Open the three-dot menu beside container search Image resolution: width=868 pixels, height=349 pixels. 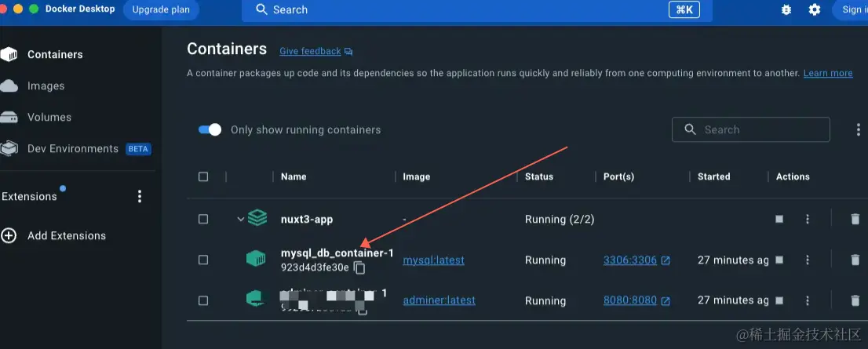[858, 129]
